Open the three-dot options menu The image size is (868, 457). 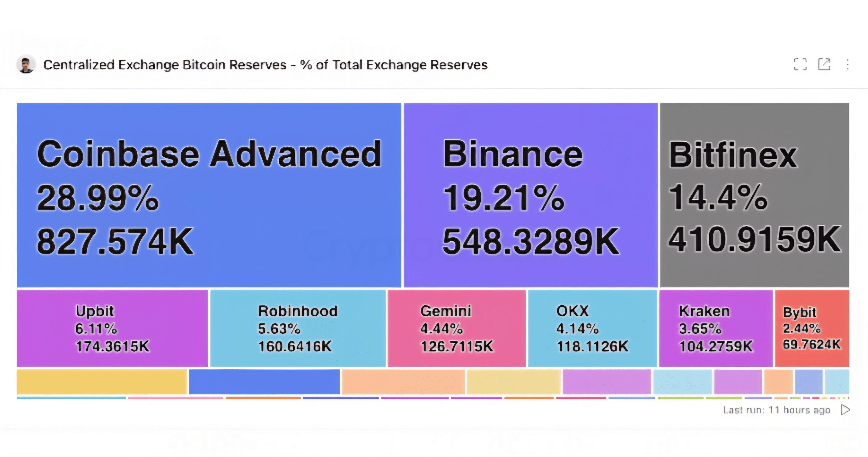point(848,64)
